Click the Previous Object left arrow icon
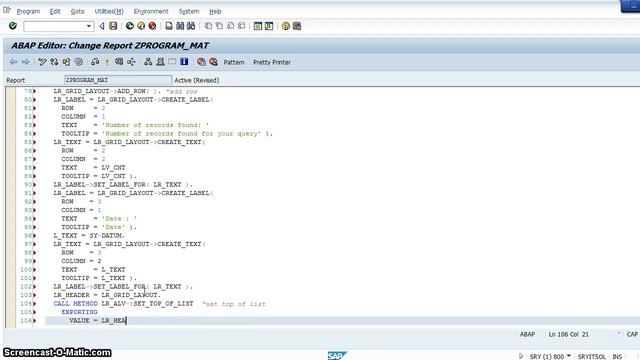 point(13,62)
